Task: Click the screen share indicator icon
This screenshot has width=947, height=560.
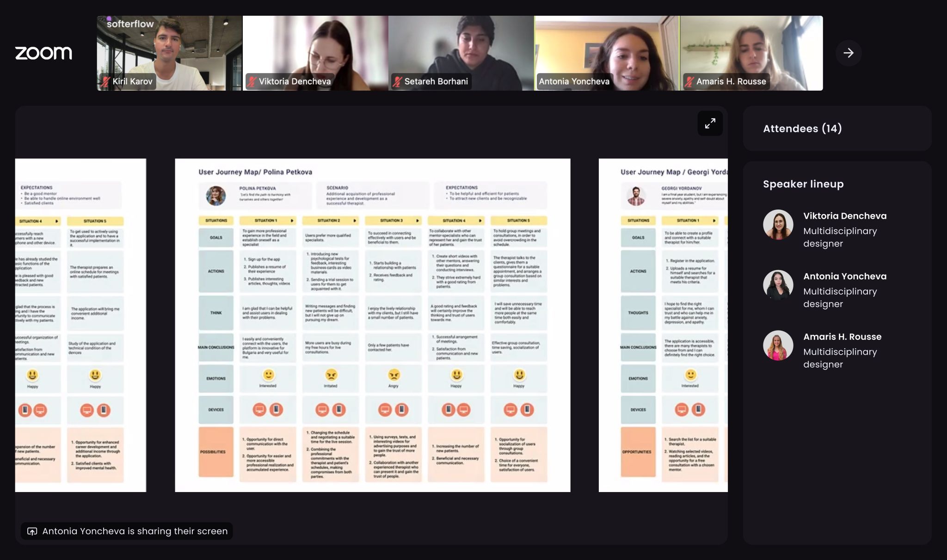Action: click(32, 531)
